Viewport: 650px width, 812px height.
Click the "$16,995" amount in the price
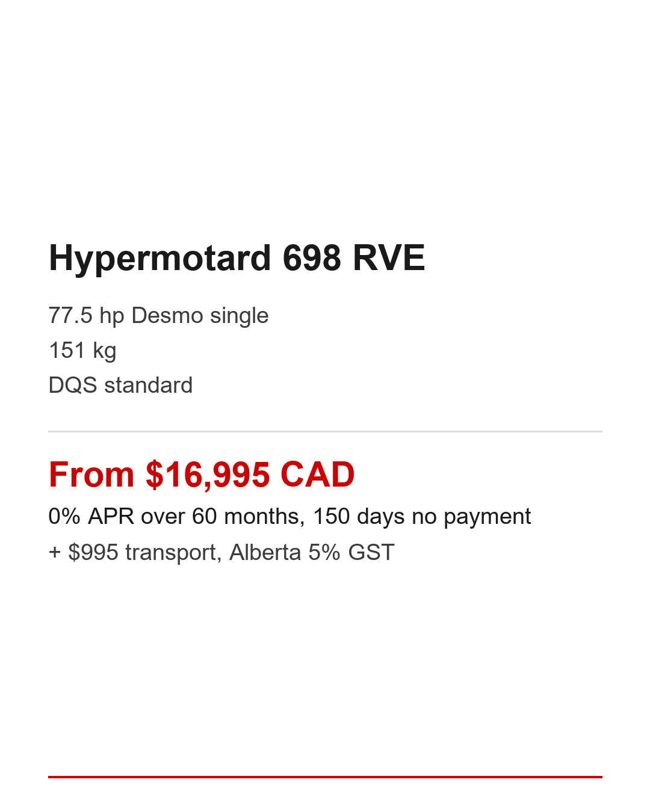[208, 475]
